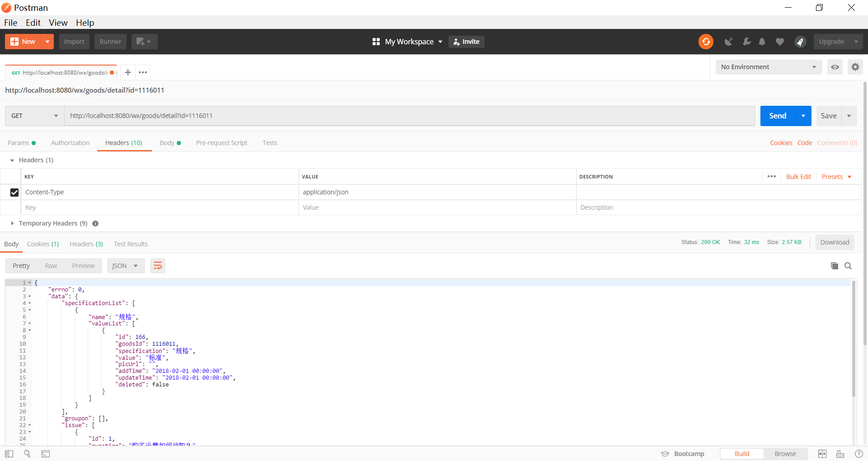Click the Bulk Edit link
This screenshot has width=868, height=461.
[x=798, y=177]
